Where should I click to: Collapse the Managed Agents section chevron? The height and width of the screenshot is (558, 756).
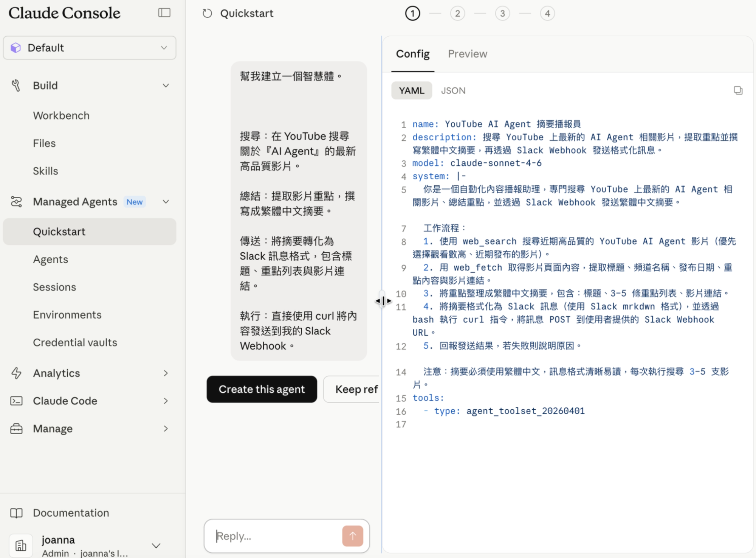[x=166, y=202]
